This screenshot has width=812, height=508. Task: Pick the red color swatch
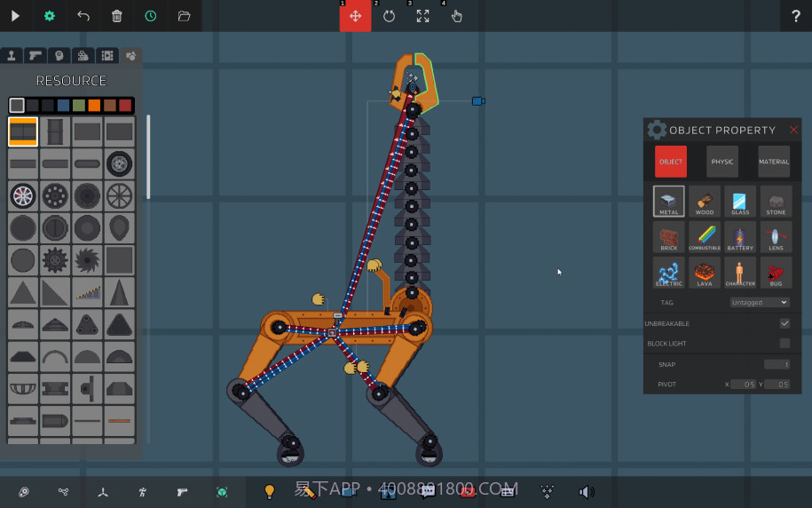pyautogui.click(x=125, y=106)
